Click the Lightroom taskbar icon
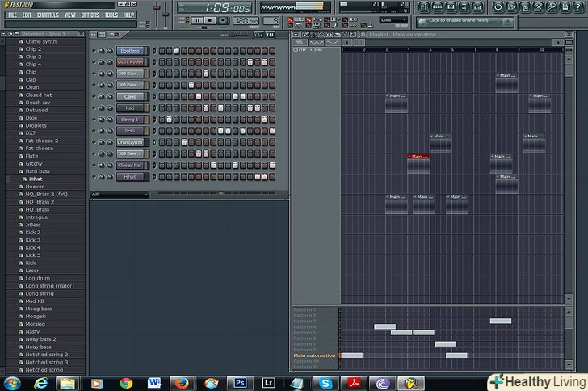 (x=268, y=383)
